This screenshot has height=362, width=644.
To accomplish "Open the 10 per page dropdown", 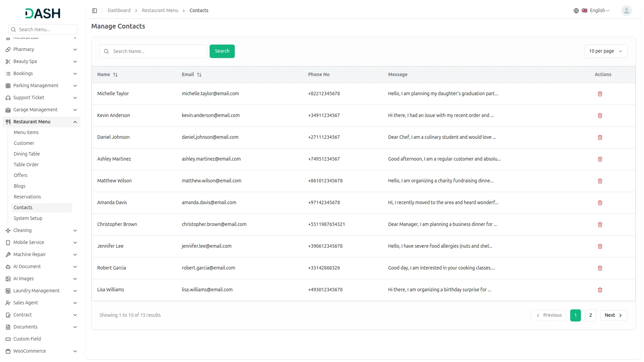I will click(x=606, y=51).
